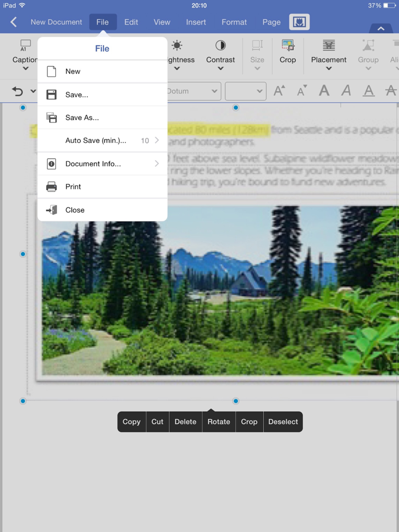Expand the Caption dropdown arrow
Image resolution: width=399 pixels, height=532 pixels.
(26, 68)
